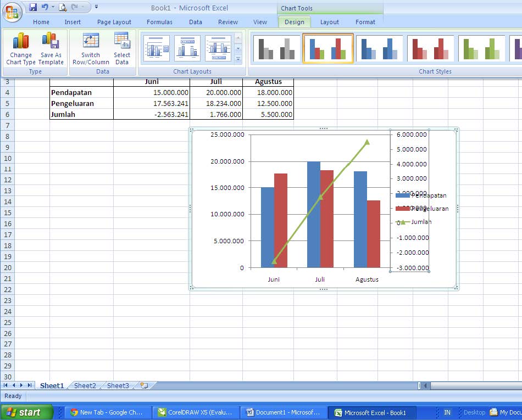522x420 pixels.
Task: Open the Undo history dropdown arrow
Action: tap(53, 7)
